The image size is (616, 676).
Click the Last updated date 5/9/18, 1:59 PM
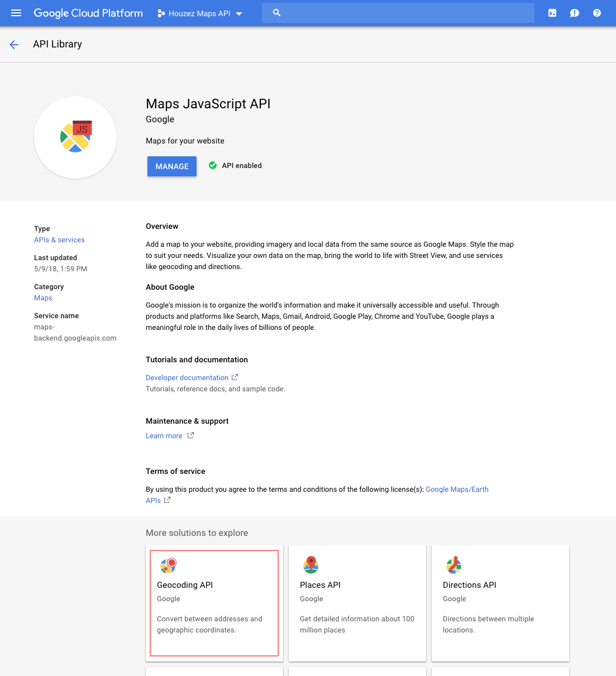tap(60, 269)
